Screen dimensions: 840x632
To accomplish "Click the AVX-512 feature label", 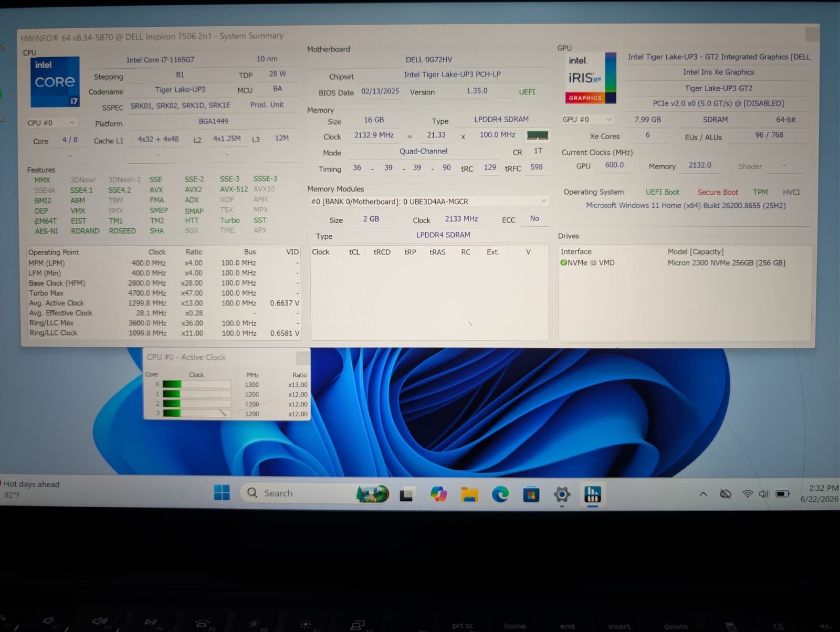I will pyautogui.click(x=234, y=189).
